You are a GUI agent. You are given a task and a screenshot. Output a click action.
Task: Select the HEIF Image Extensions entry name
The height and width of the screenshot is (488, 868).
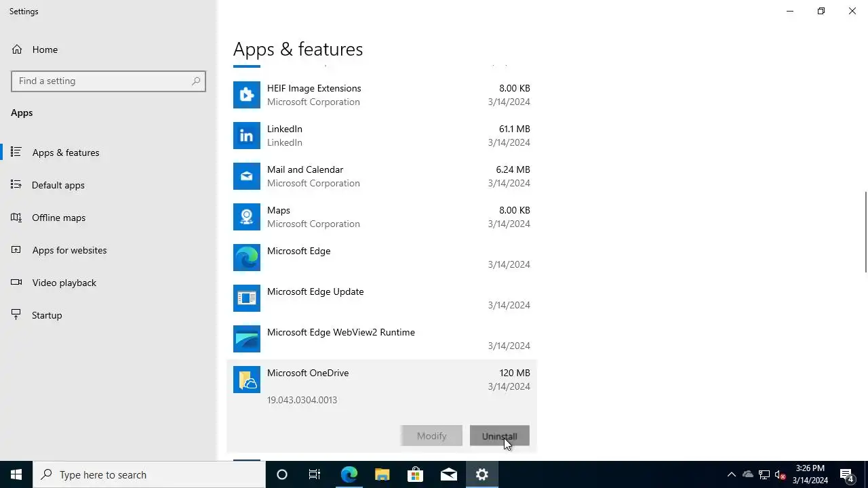tap(314, 88)
